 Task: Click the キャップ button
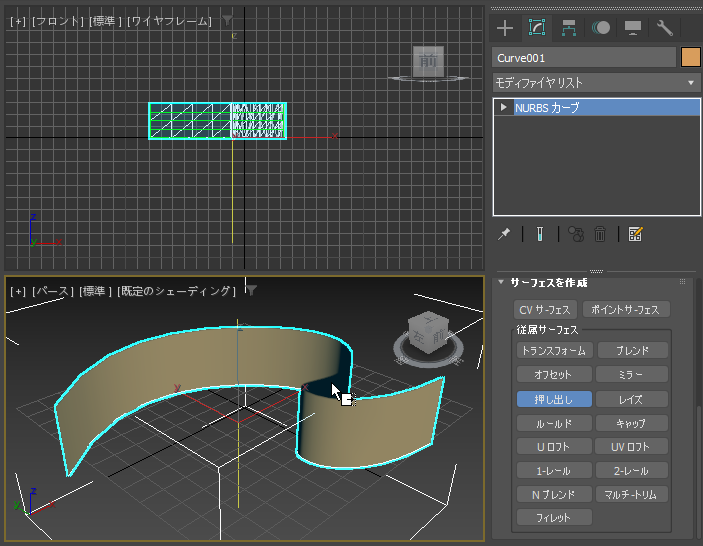(632, 423)
